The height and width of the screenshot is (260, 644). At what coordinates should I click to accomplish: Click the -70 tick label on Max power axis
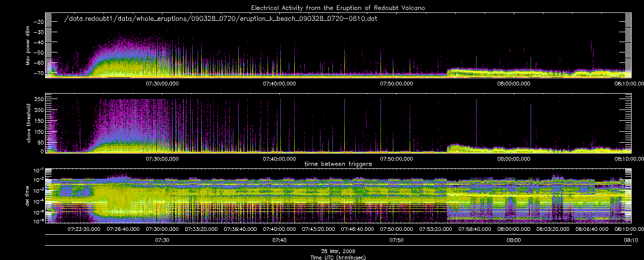tap(39, 74)
